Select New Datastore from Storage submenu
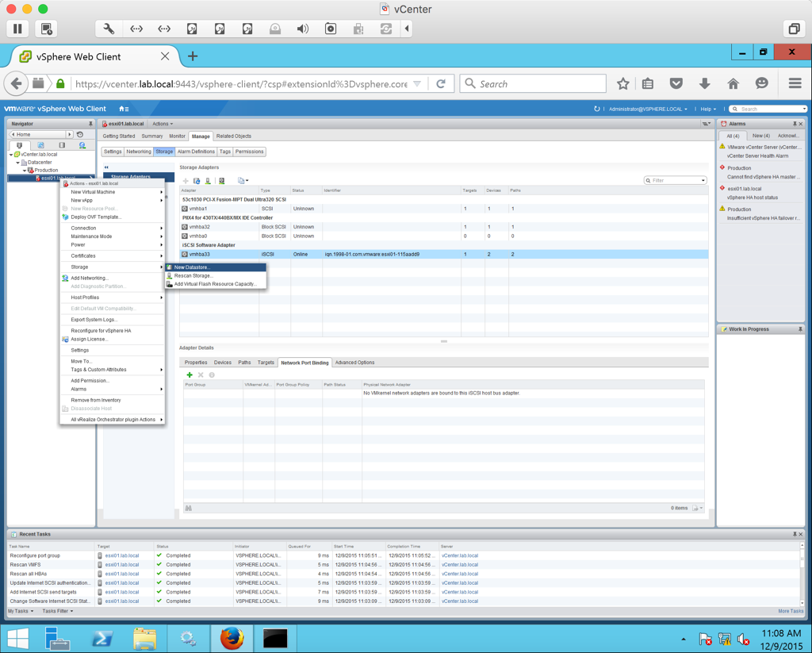Image resolution: width=812 pixels, height=653 pixels. 192,267
